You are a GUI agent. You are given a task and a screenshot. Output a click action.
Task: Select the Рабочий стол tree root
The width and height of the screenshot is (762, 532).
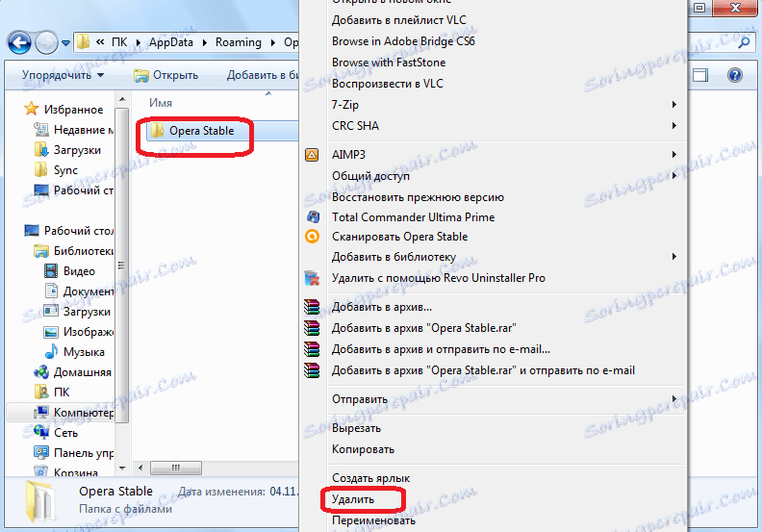pos(69,230)
